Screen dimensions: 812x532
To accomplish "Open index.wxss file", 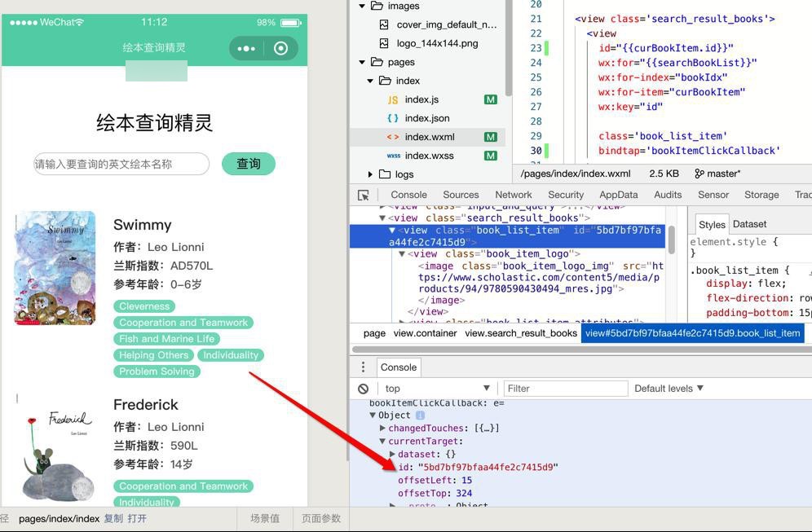I will [430, 156].
